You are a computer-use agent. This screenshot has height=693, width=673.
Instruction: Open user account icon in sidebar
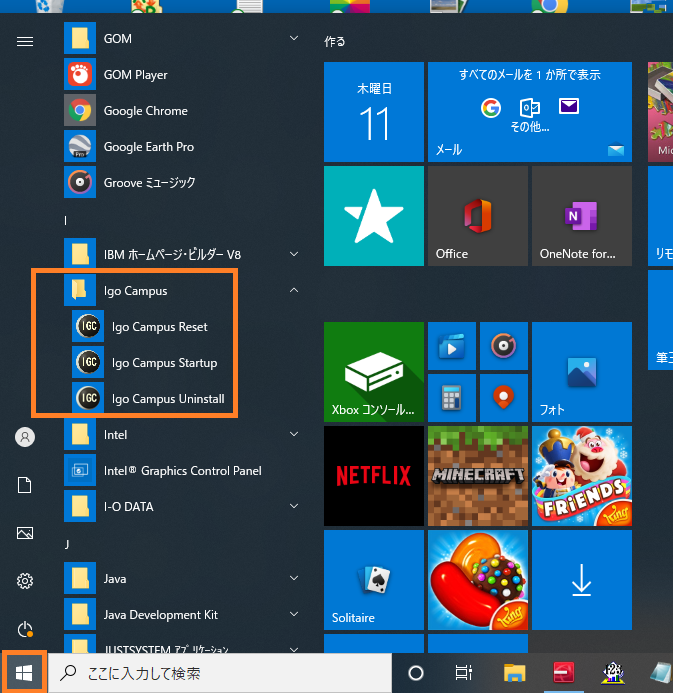click(25, 437)
